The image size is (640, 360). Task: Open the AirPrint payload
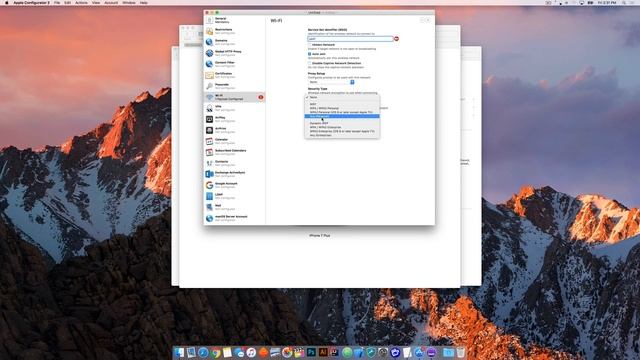click(x=234, y=130)
